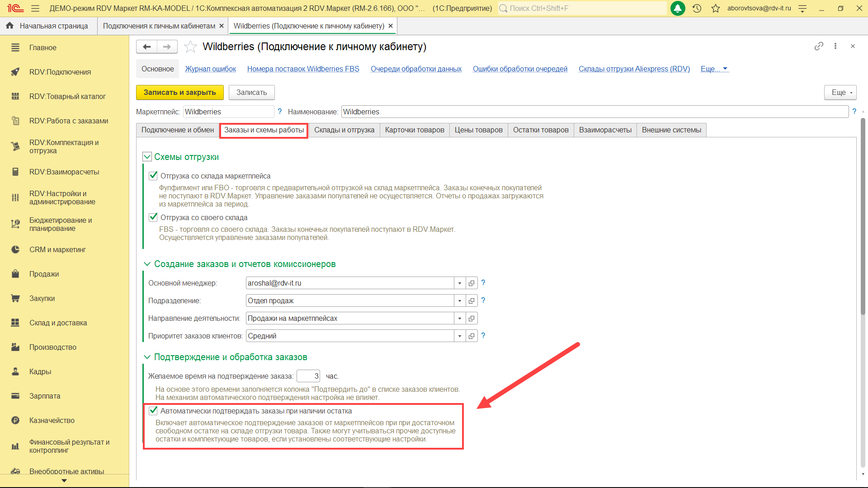868x488 pixels.
Task: Toggle Автоматически подтверждать заказы checkbox
Action: [x=153, y=411]
